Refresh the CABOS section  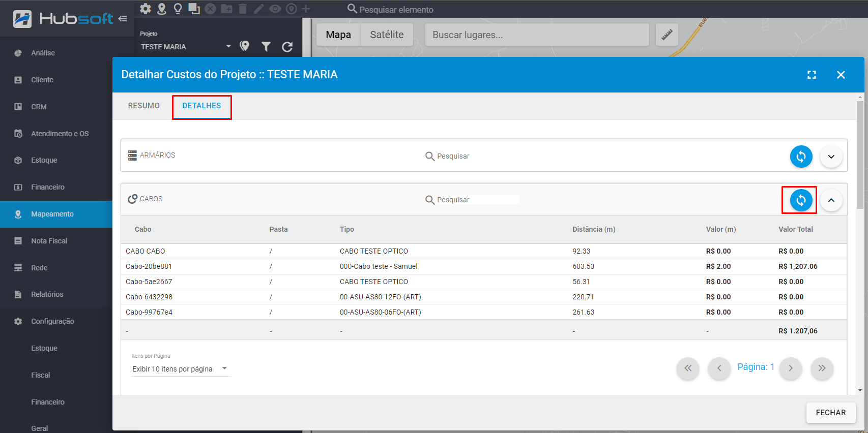[801, 200]
